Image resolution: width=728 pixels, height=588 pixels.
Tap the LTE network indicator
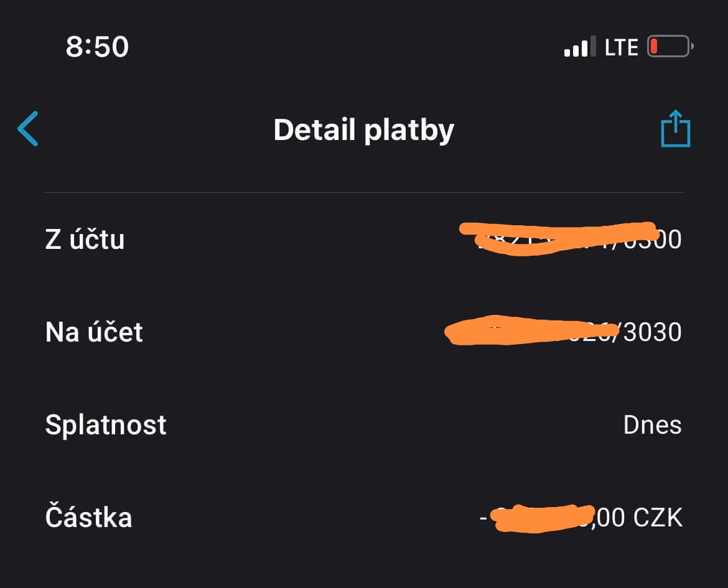[622, 47]
